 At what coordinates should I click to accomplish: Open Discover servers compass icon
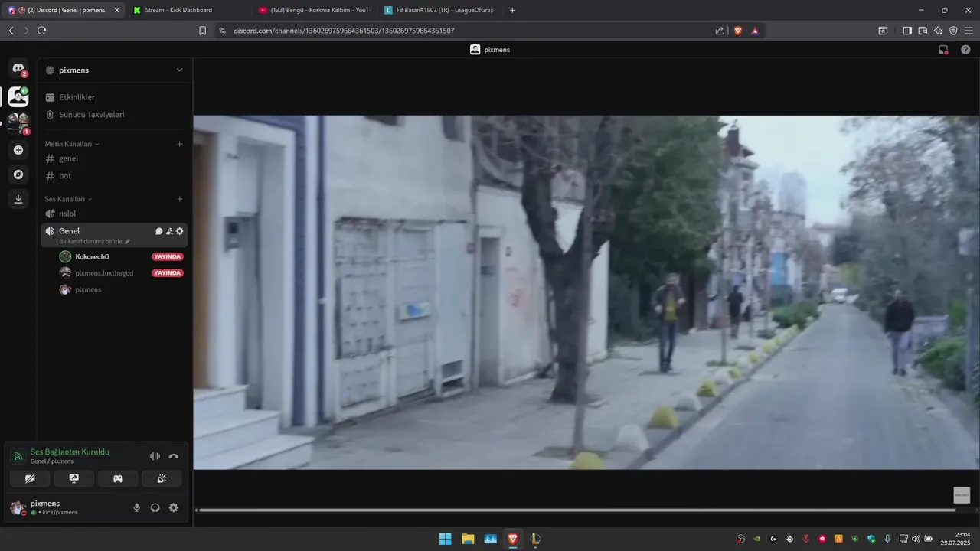point(18,174)
